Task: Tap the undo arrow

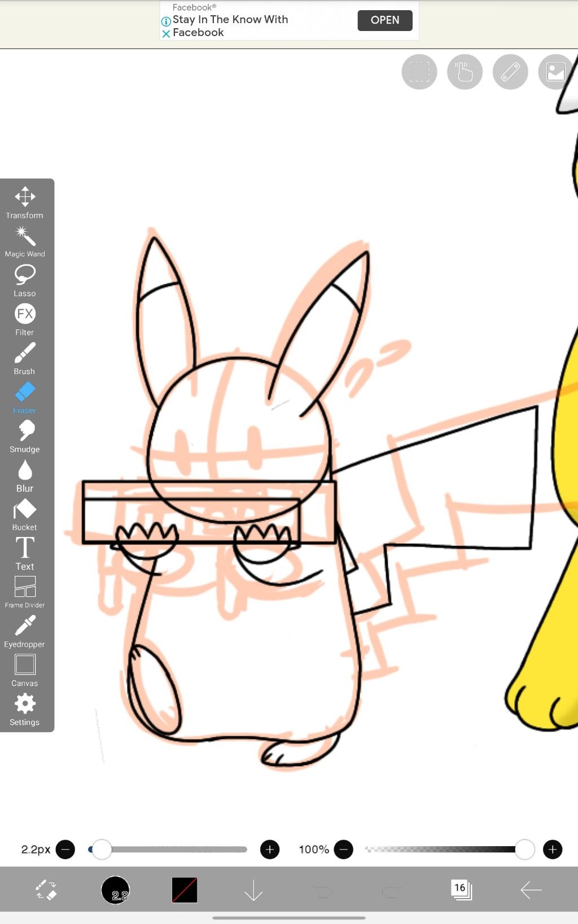Action: pyautogui.click(x=322, y=891)
